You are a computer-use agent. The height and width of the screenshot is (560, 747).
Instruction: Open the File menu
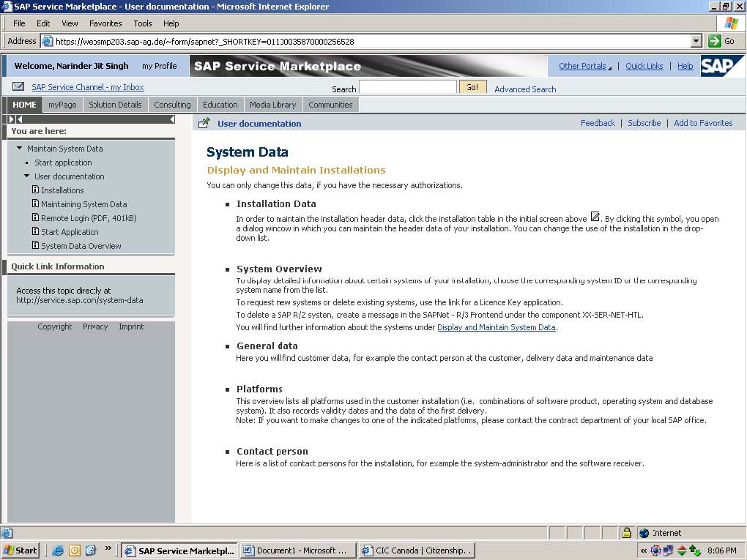19,23
